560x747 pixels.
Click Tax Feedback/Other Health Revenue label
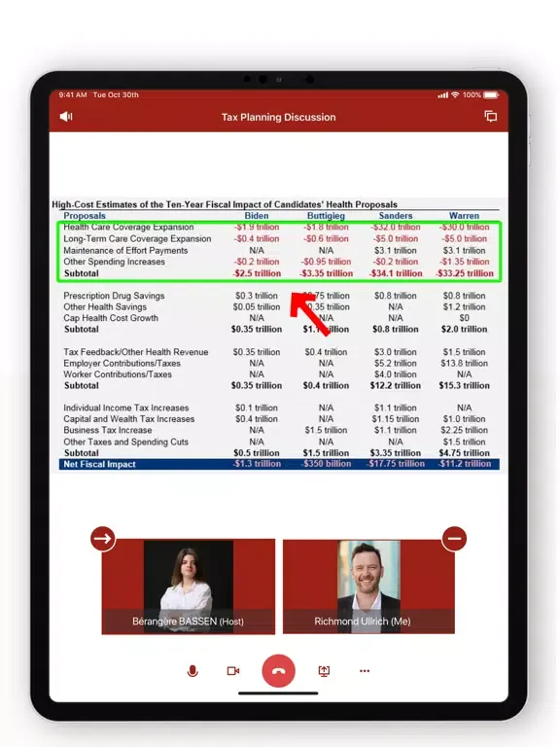pyautogui.click(x=136, y=352)
